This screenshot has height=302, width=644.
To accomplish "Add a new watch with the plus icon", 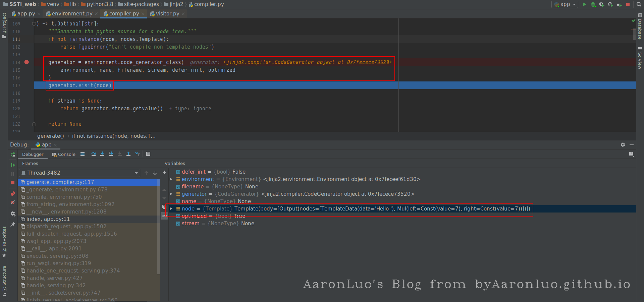I will pyautogui.click(x=164, y=172).
